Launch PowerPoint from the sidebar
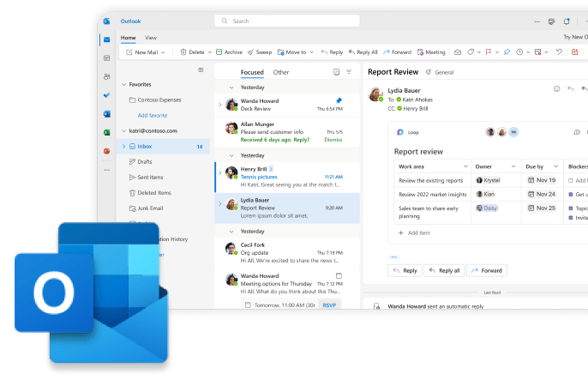Viewport: 588px width, 380px height. click(x=107, y=151)
